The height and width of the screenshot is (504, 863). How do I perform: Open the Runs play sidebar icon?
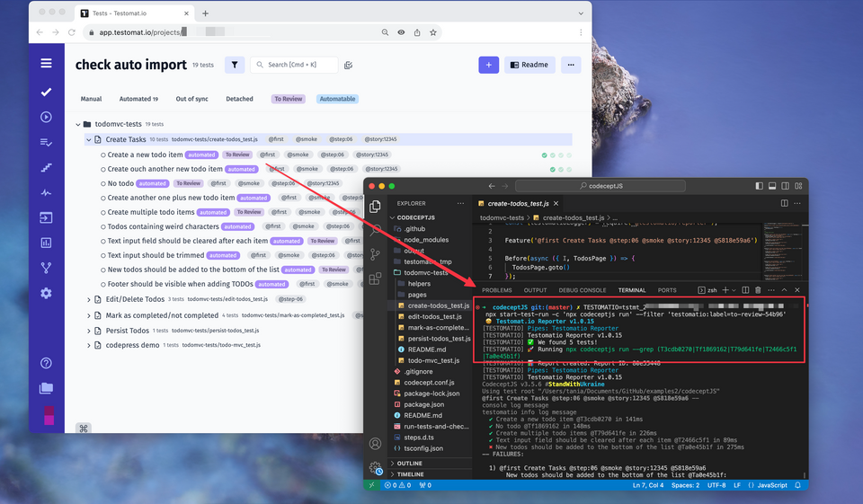coord(46,117)
